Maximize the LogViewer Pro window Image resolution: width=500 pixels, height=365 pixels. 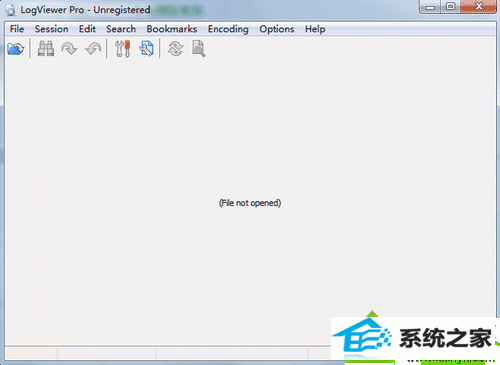tap(451, 7)
